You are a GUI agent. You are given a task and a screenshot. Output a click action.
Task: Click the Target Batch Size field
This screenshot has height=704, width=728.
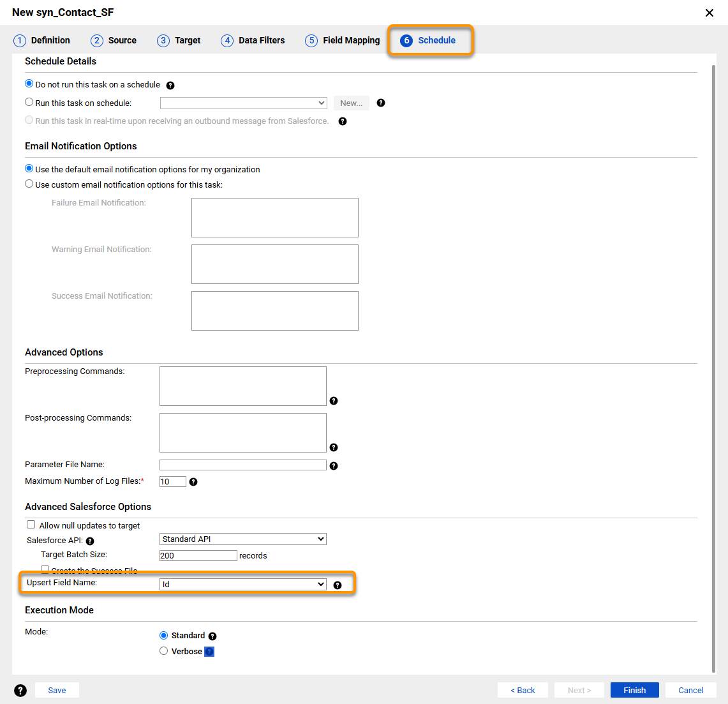(198, 555)
